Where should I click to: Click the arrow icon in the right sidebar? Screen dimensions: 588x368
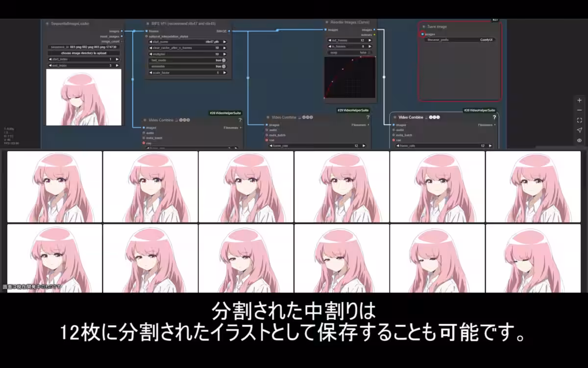580,130
